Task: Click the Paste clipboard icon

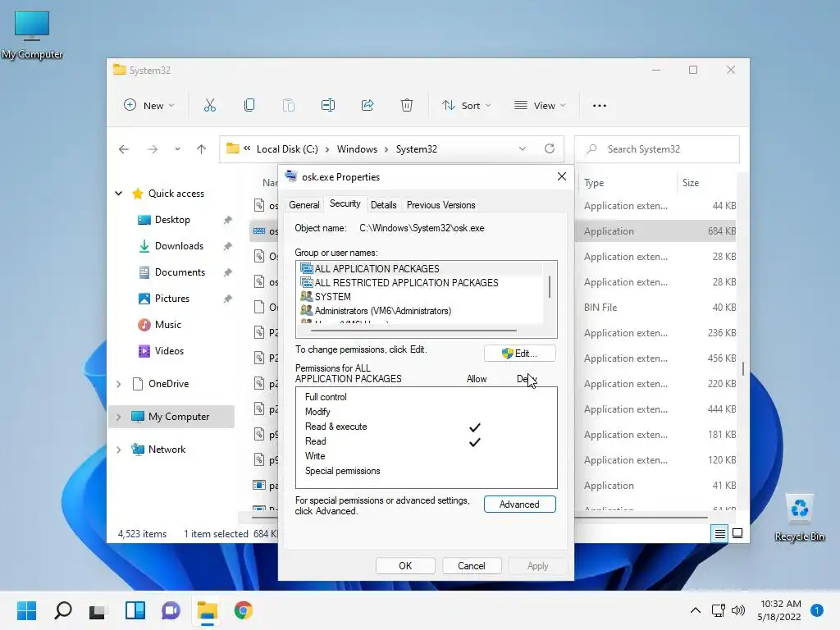Action: (289, 106)
